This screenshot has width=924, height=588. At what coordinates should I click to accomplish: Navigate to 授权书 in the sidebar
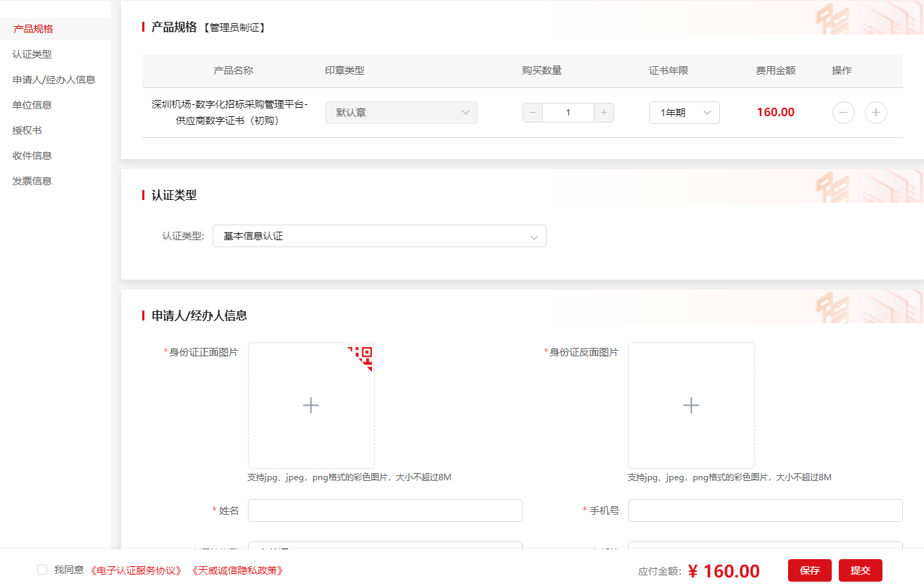27,130
